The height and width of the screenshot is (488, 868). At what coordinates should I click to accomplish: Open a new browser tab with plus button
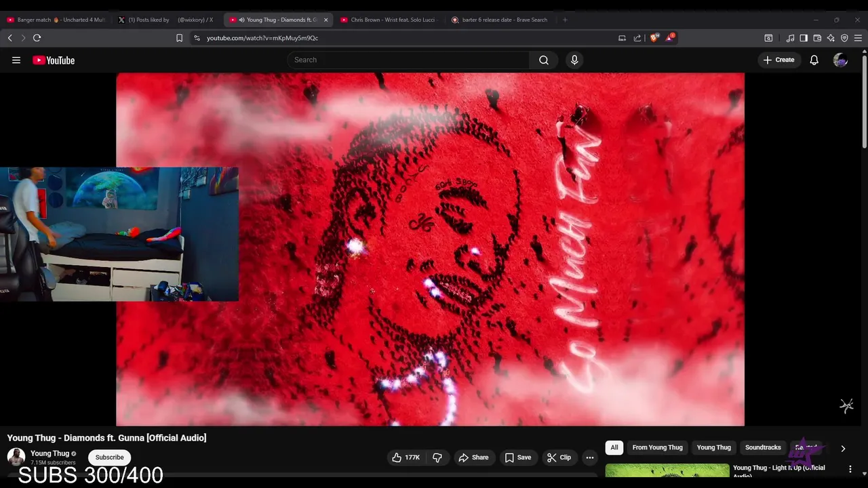point(565,20)
